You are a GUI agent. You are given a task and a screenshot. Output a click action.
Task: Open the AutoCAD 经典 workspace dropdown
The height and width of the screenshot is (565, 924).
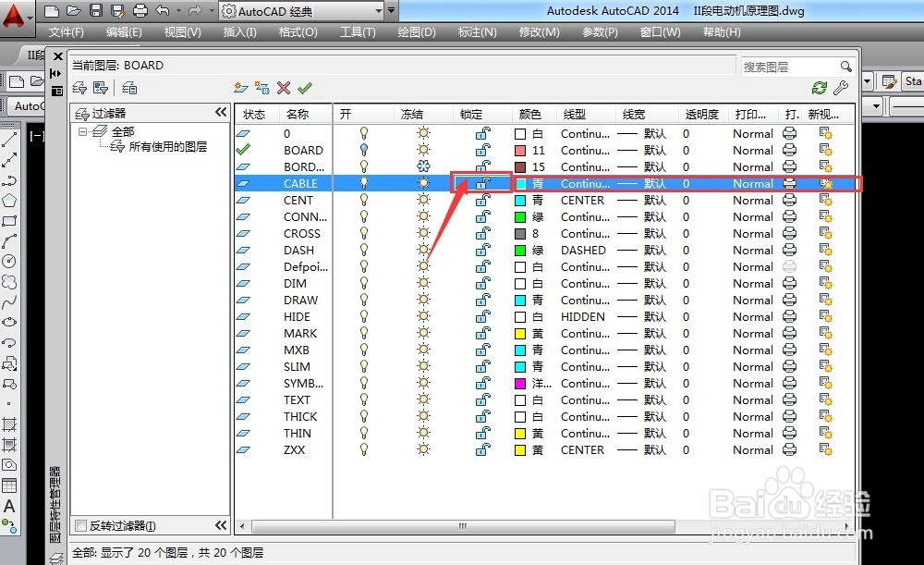379,11
